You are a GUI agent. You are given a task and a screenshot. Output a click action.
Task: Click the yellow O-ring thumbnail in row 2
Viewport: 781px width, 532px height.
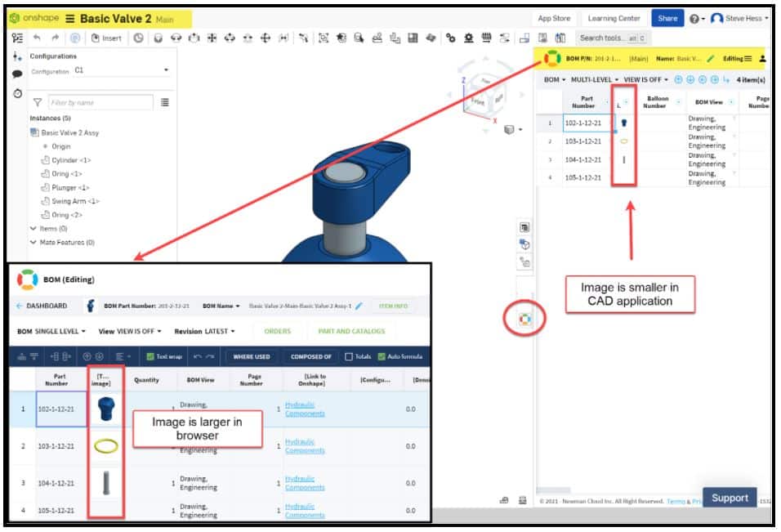tap(105, 446)
